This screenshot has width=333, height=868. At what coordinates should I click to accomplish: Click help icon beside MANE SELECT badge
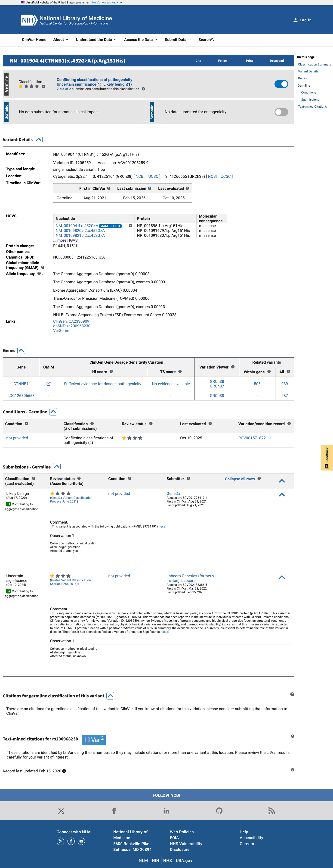(x=130, y=226)
